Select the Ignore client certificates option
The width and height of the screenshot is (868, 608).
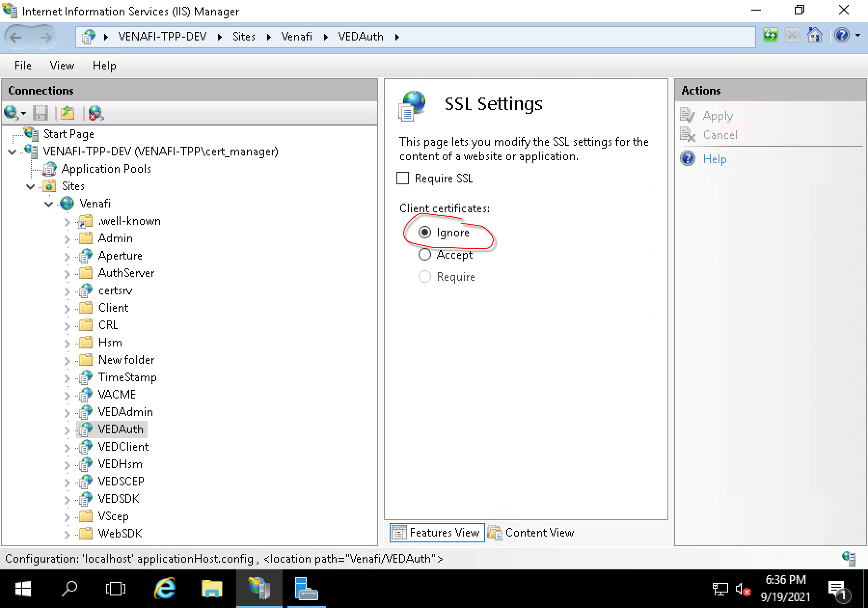(424, 233)
